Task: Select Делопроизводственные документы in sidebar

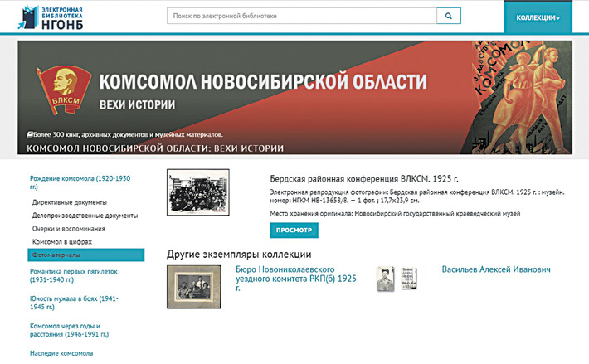Action: [85, 216]
